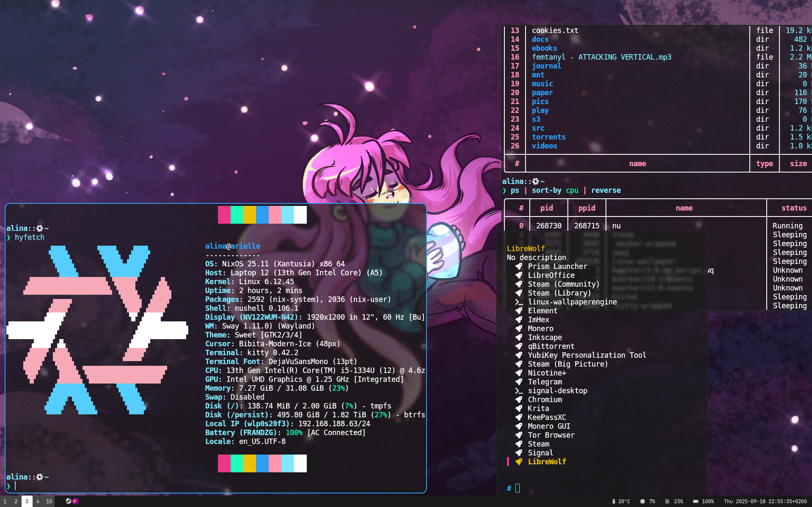Image resolution: width=812 pixels, height=507 pixels.
Task: Click the CPU chip icon in status bar
Action: (642, 502)
